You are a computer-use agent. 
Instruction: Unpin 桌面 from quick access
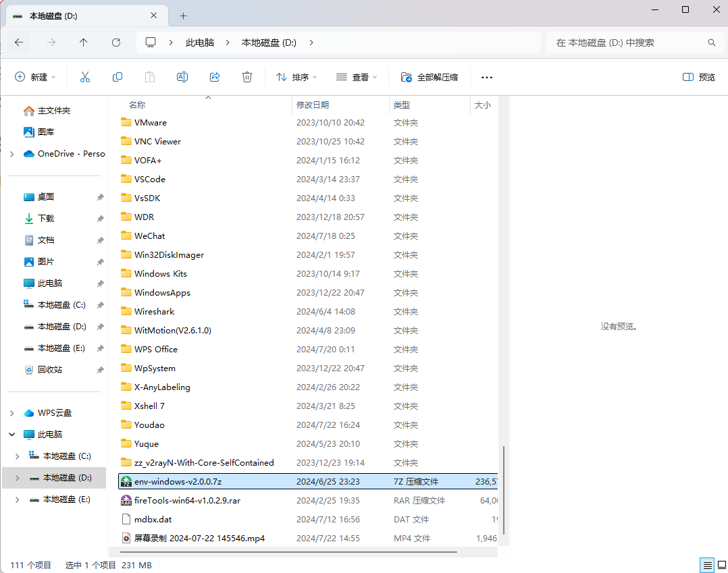[100, 197]
